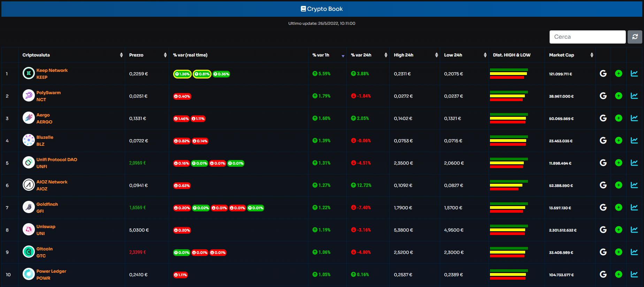The image size is (644, 287).
Task: Focus the Cerca search field
Action: (x=588, y=37)
